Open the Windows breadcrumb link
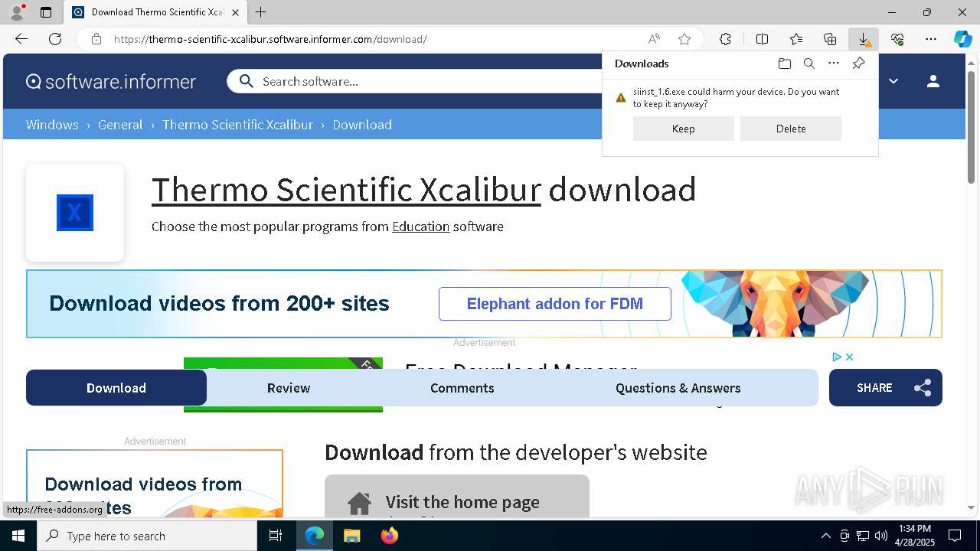Image resolution: width=980 pixels, height=551 pixels. 52,125
